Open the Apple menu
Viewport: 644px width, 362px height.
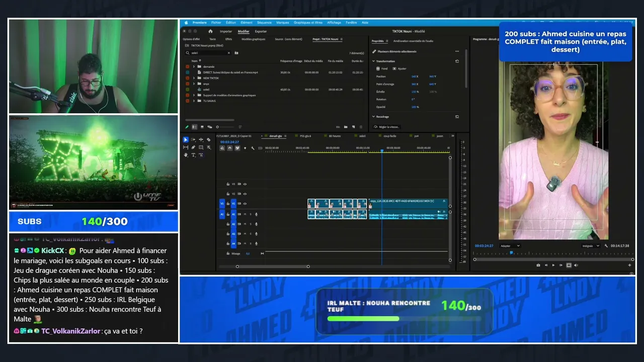click(186, 23)
